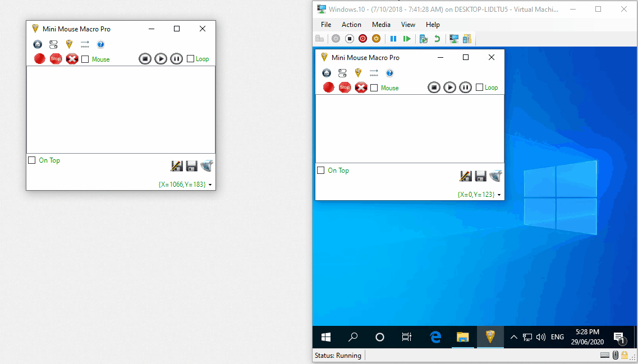Click the home icon in the left Mini Mouse Macro

coord(38,44)
